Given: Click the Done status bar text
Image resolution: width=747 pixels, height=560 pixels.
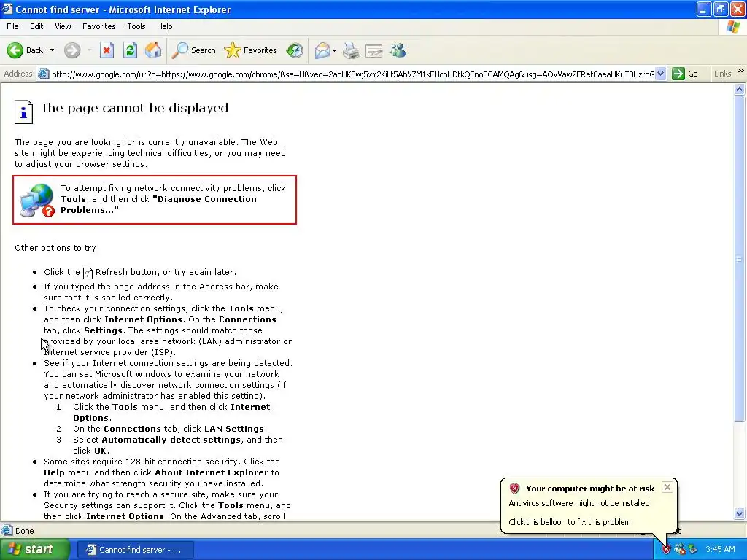Looking at the screenshot, I should tap(25, 531).
